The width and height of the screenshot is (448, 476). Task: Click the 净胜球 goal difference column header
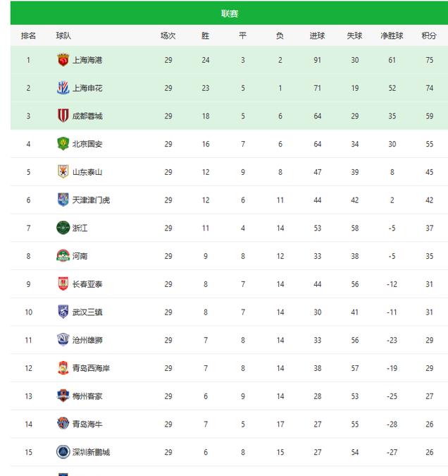(x=392, y=35)
